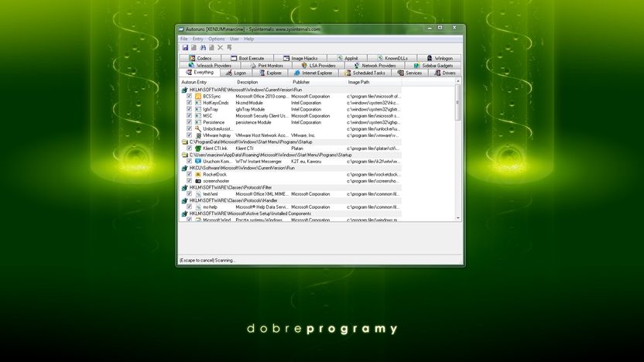Switch to the KnownDLLs tab
The width and height of the screenshot is (644, 362).
point(392,58)
